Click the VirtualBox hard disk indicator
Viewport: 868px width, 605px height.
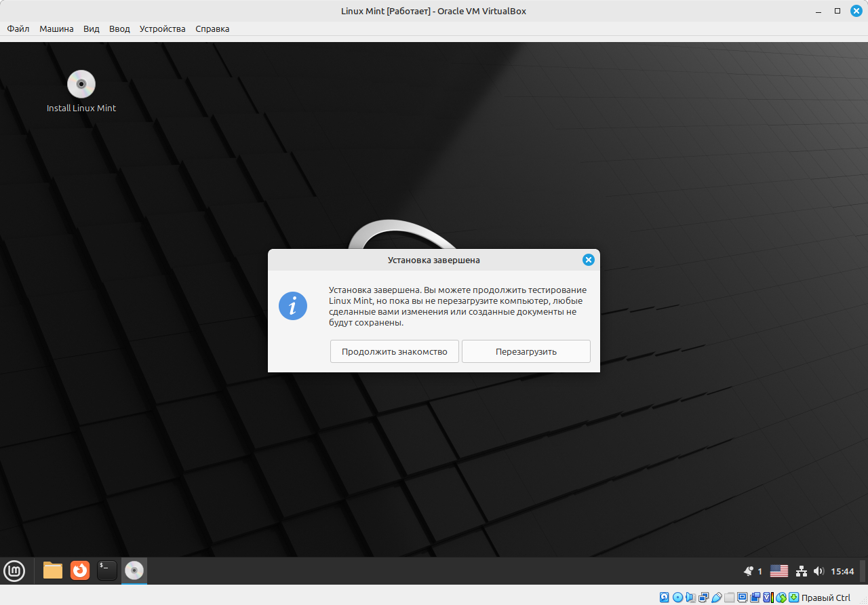665,598
